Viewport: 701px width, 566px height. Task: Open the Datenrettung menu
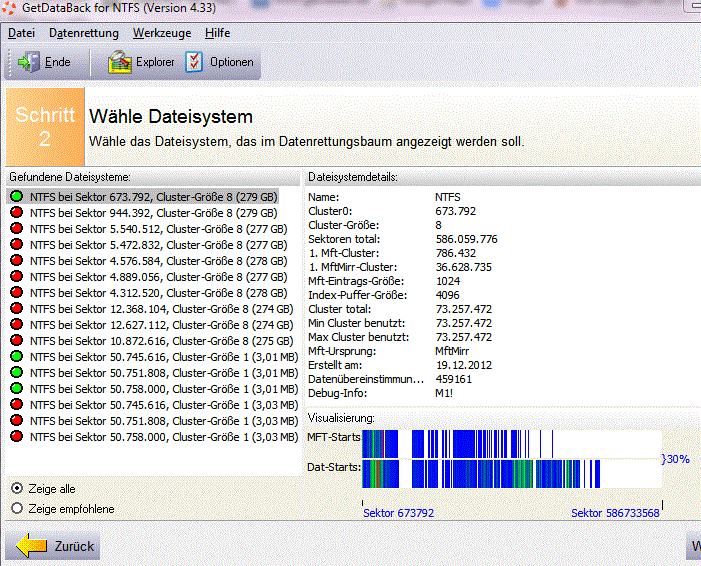(83, 33)
